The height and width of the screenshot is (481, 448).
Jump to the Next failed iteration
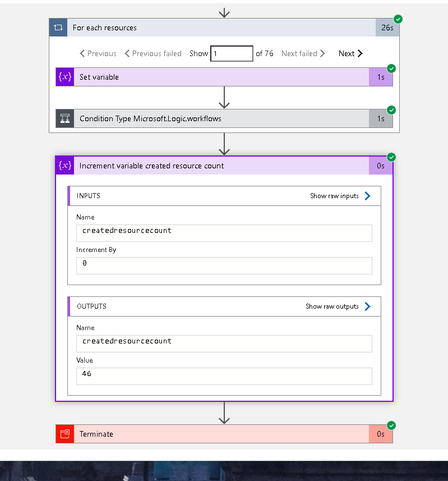click(303, 53)
